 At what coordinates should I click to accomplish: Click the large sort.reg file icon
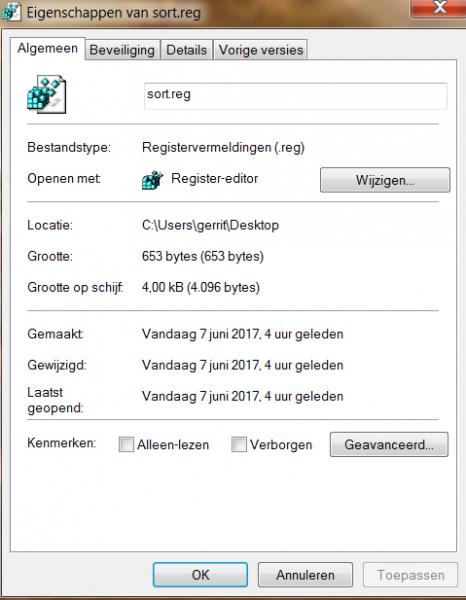(46, 94)
